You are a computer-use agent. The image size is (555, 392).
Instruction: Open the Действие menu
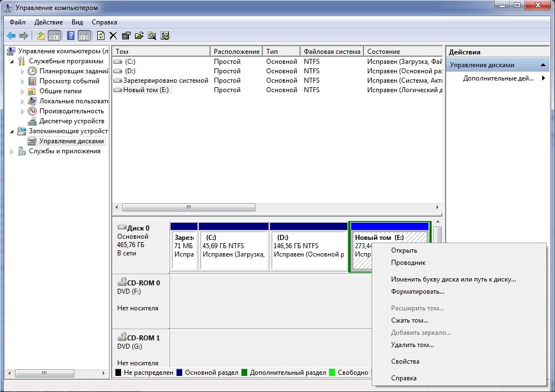point(48,22)
